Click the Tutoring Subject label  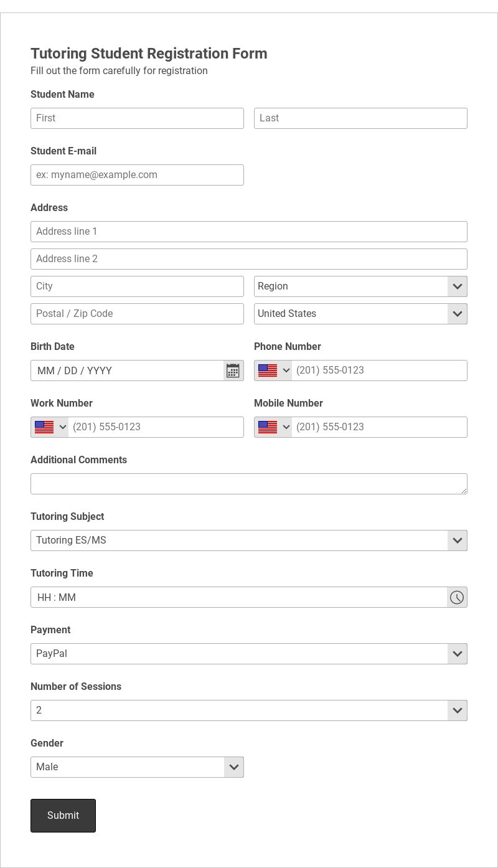[67, 517]
